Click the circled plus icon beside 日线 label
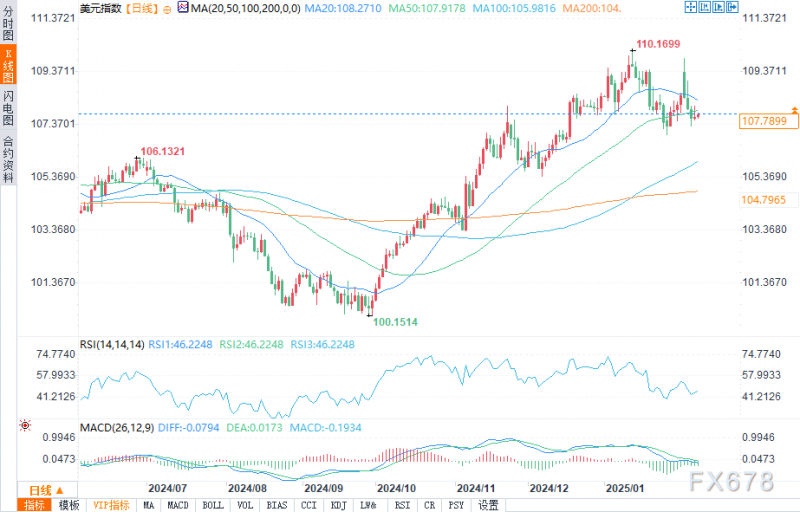This screenshot has height=512, width=800. [x=167, y=9]
